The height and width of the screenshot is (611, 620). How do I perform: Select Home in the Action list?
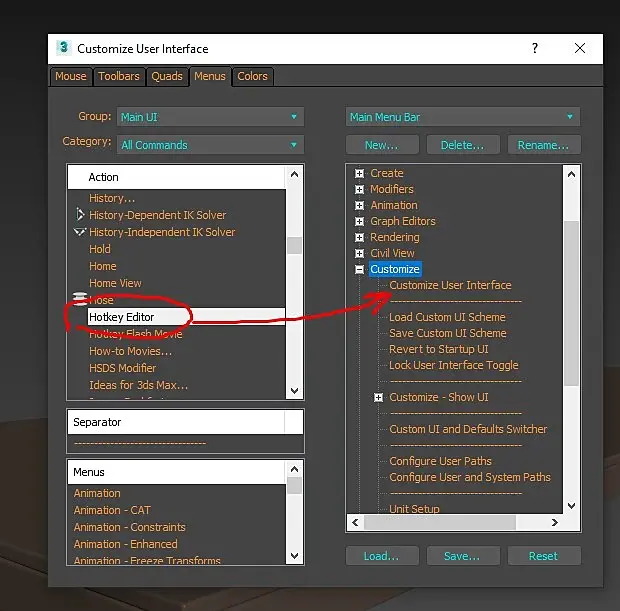pyautogui.click(x=103, y=266)
